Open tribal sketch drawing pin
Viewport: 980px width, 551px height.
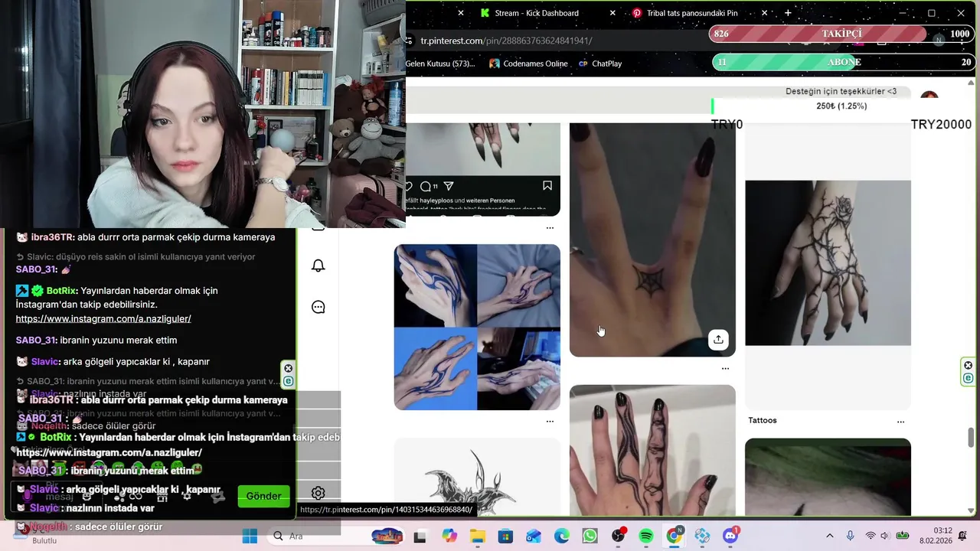pos(477,477)
